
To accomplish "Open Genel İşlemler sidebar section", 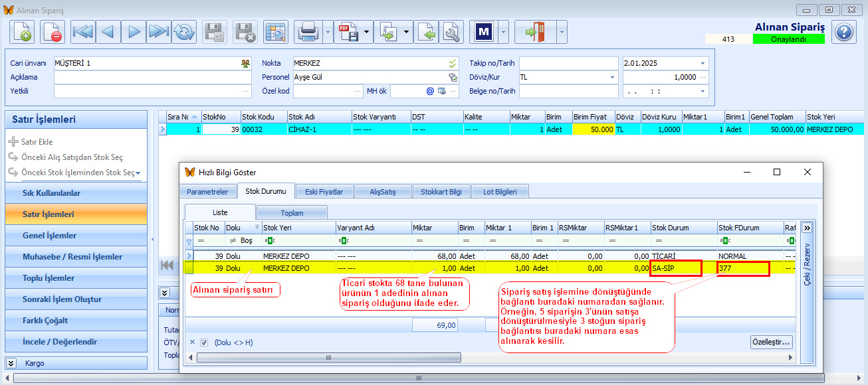I will [76, 236].
